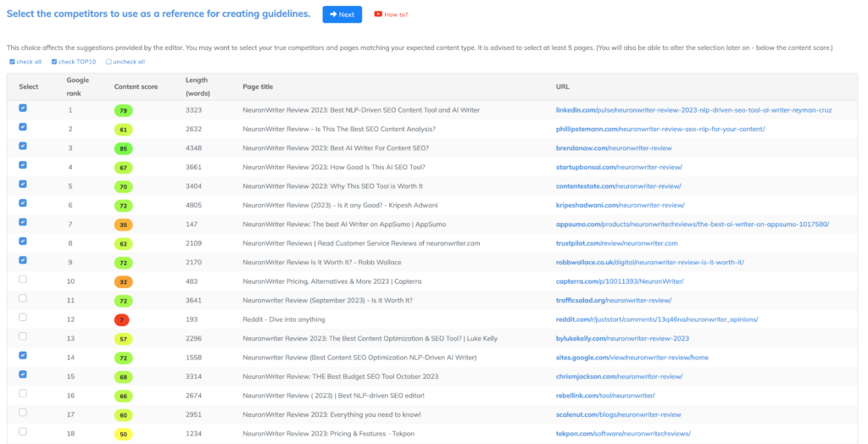
Task: Uncheck the rank 6 kripeshadwani.com row
Action: [23, 203]
